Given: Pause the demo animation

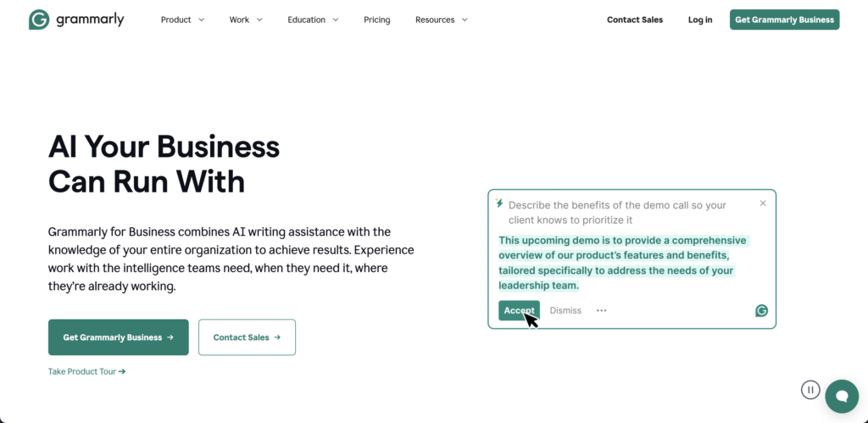Looking at the screenshot, I should [x=810, y=390].
